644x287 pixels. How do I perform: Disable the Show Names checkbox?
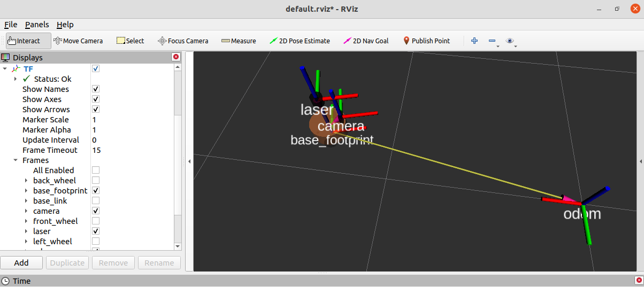tap(96, 89)
